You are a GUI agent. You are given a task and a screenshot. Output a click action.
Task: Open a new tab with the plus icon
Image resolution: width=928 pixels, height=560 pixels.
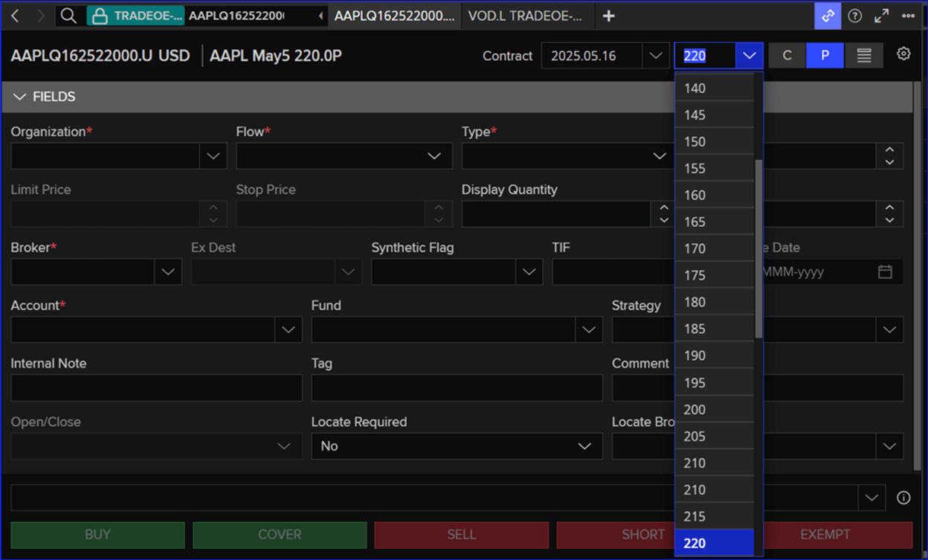[608, 15]
